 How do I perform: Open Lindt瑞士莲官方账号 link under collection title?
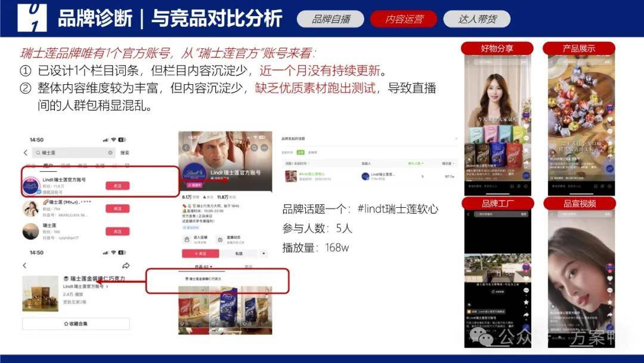coord(85,286)
